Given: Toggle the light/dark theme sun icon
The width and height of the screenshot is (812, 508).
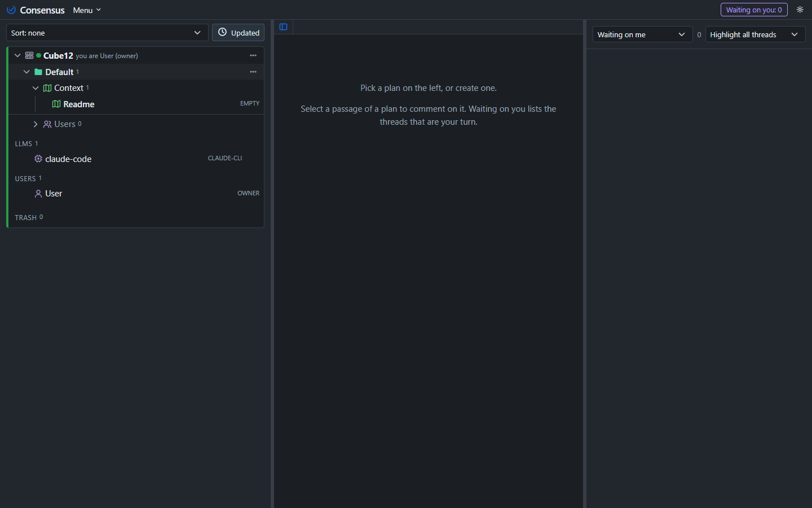Looking at the screenshot, I should click(800, 10).
